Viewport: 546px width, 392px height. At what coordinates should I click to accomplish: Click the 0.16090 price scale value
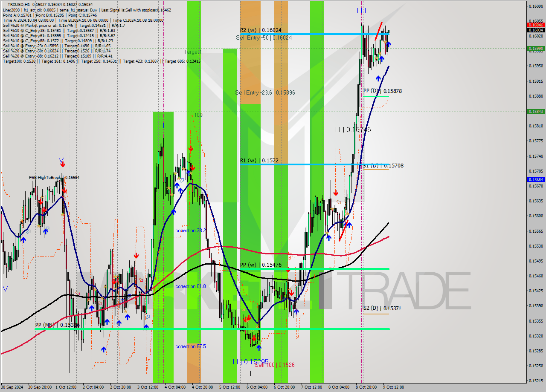(536, 6)
